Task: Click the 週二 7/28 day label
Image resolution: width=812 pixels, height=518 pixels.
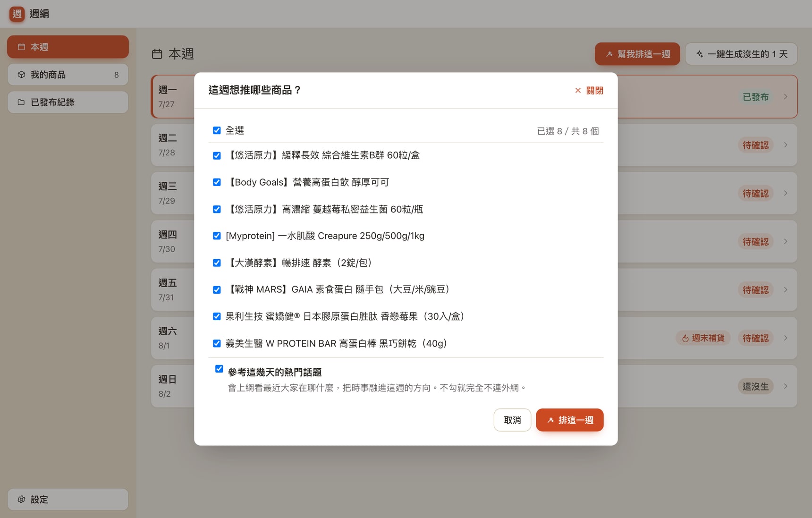Action: point(168,145)
